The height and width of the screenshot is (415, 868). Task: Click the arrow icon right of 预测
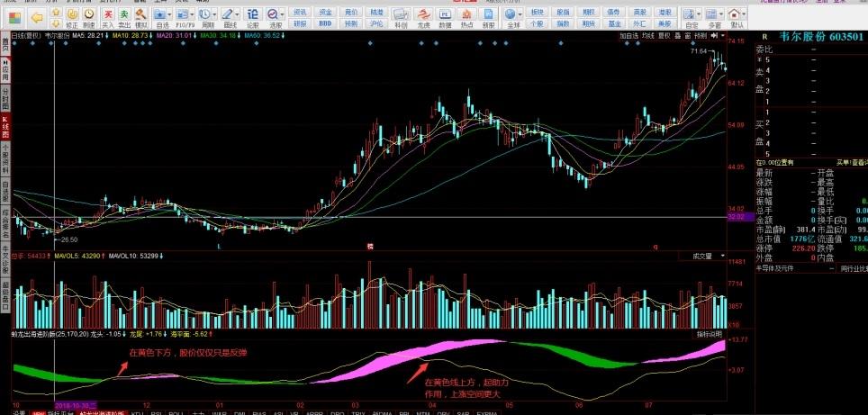tap(715, 35)
